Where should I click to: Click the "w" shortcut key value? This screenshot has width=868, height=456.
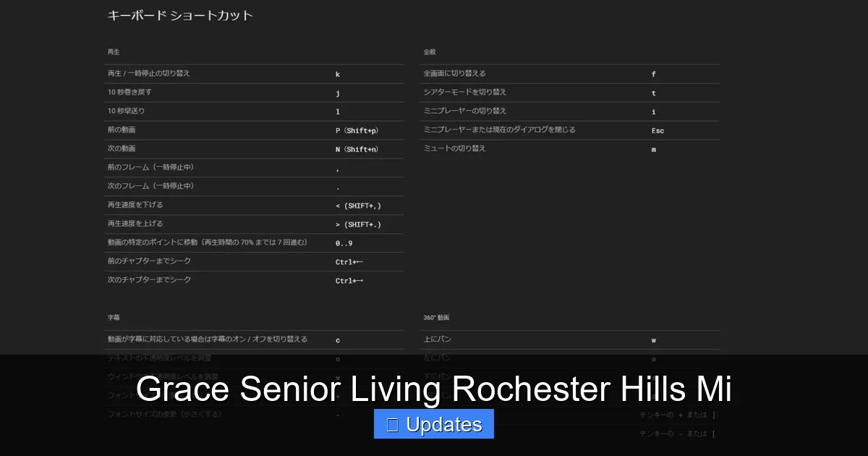point(654,340)
